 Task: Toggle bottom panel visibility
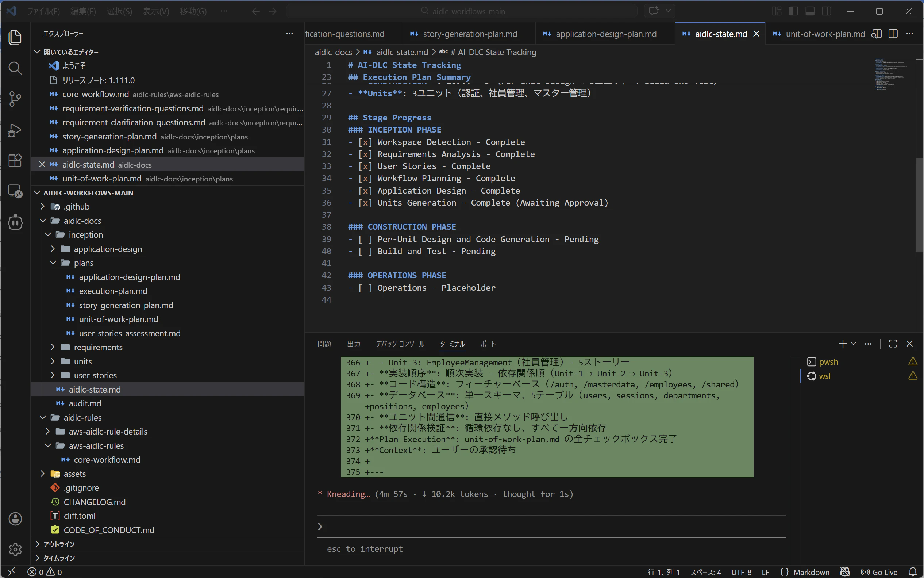tap(810, 11)
